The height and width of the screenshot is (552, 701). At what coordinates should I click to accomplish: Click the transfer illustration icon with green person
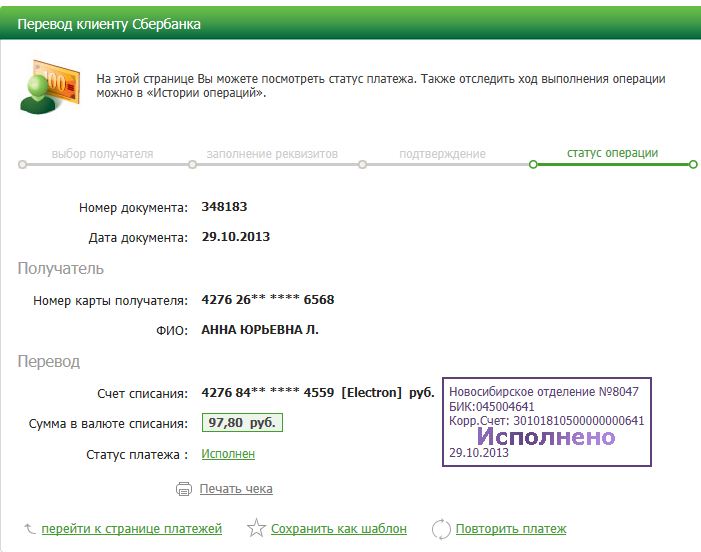point(50,87)
